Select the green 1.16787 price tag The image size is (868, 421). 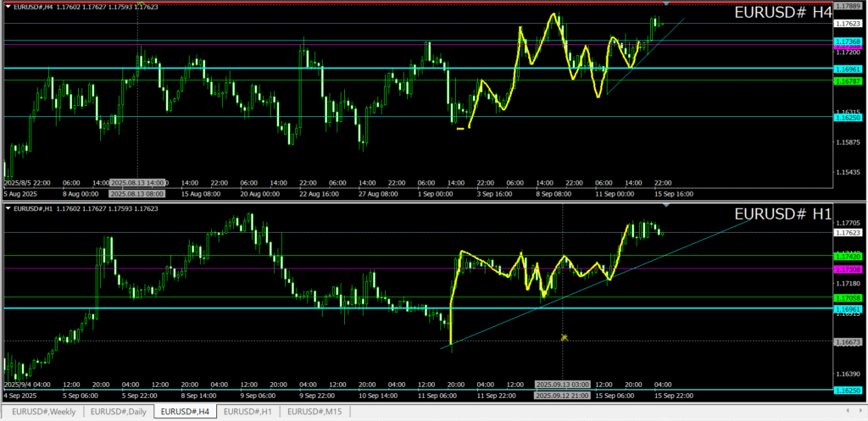(x=849, y=80)
